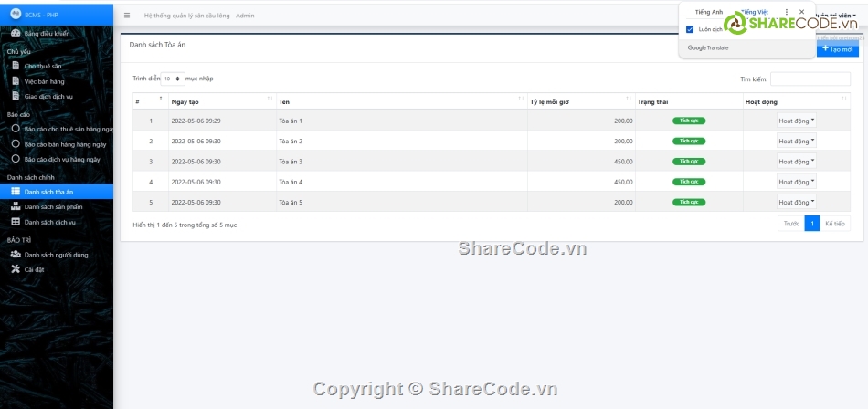The height and width of the screenshot is (409, 868).
Task: Go to next page with Kế tiếp
Action: click(x=834, y=224)
